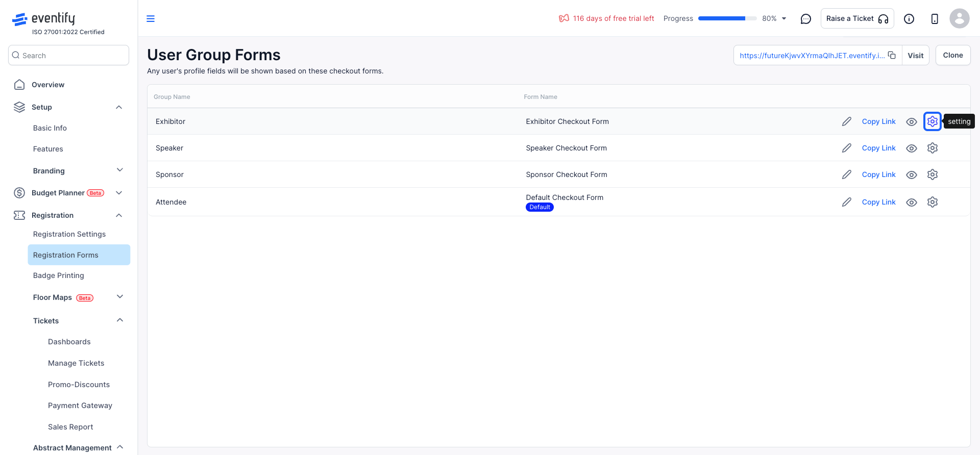Click the info circle icon
This screenshot has height=455, width=980.
click(909, 19)
